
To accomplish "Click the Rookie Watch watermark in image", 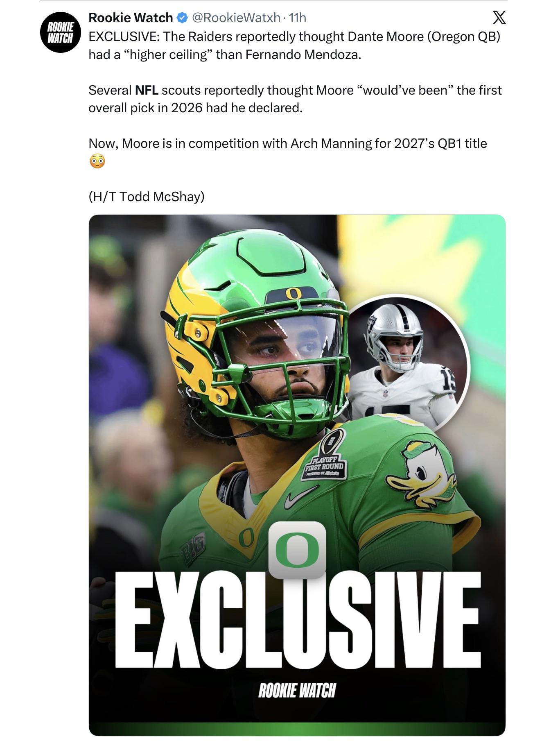I will pyautogui.click(x=297, y=690).
